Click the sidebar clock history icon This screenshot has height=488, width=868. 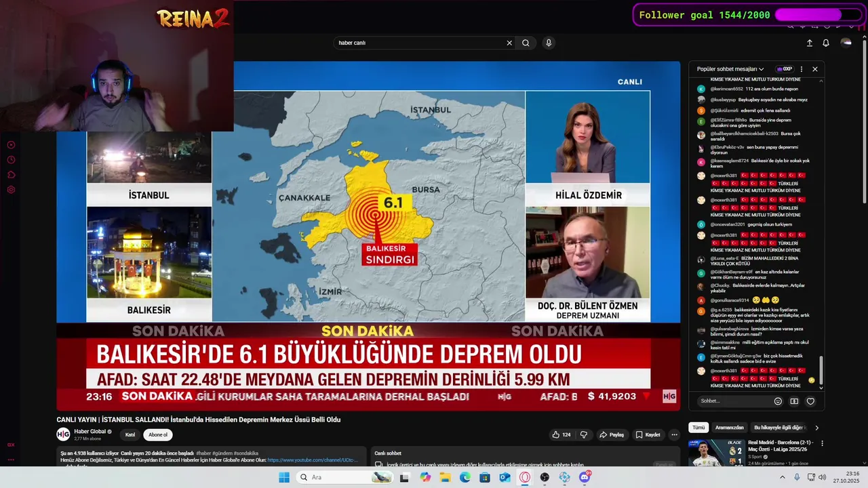[x=11, y=160]
